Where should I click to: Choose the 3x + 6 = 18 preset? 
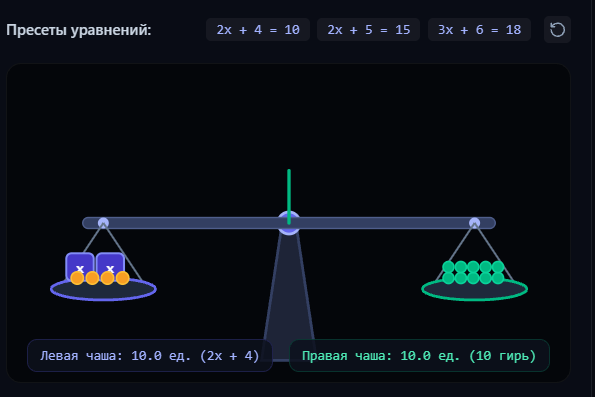click(479, 30)
